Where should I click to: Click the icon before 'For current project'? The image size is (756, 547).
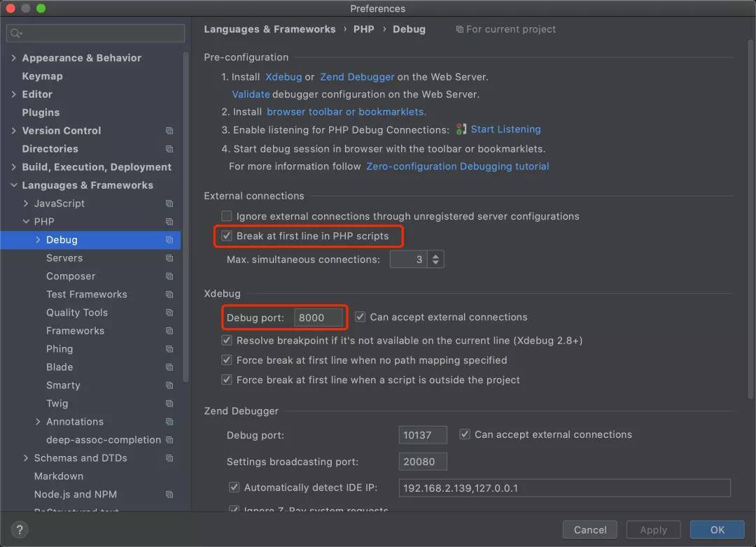(459, 29)
